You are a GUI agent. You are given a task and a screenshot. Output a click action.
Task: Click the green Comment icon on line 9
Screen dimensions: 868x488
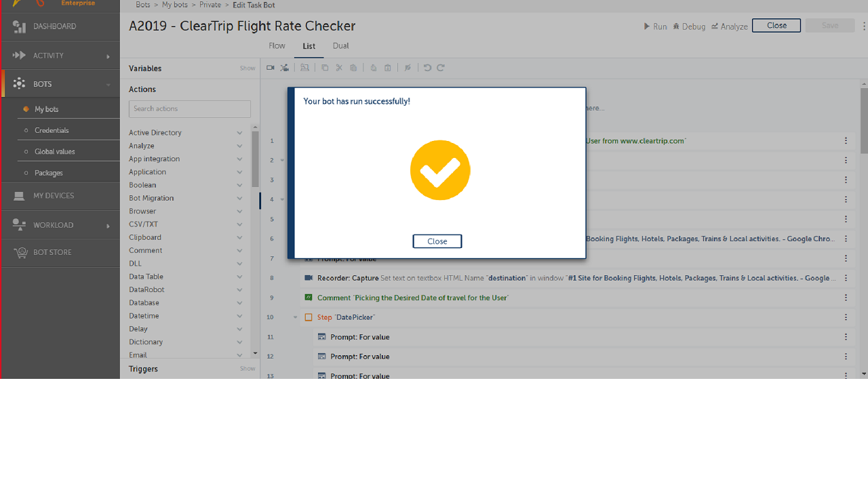(x=309, y=298)
